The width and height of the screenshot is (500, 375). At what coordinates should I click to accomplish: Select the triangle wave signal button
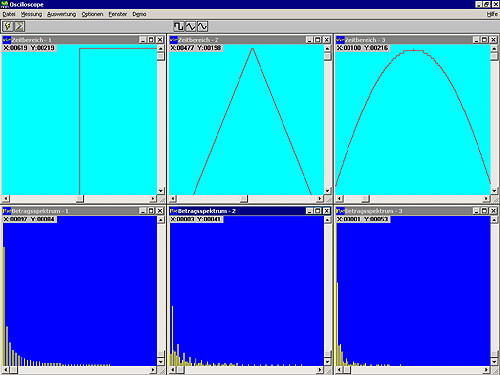point(191,26)
